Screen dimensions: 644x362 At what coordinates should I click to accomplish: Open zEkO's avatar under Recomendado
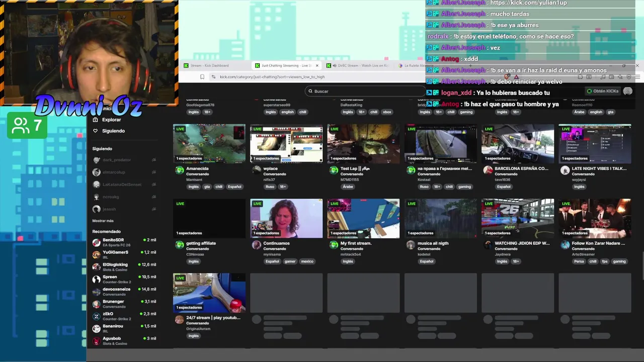tap(97, 316)
